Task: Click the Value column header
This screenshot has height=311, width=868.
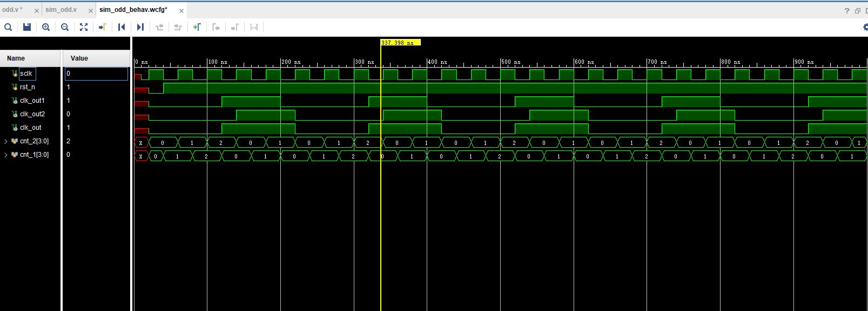Action: tap(97, 58)
